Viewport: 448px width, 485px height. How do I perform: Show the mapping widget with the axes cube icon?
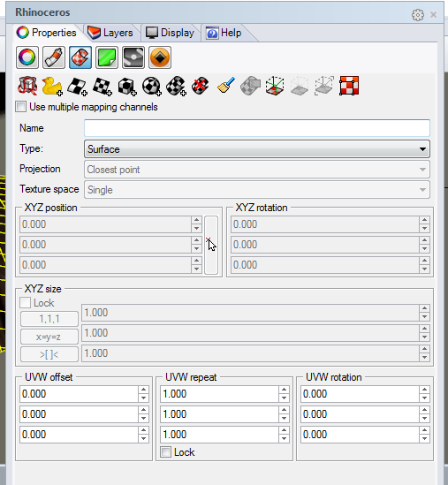coord(275,86)
